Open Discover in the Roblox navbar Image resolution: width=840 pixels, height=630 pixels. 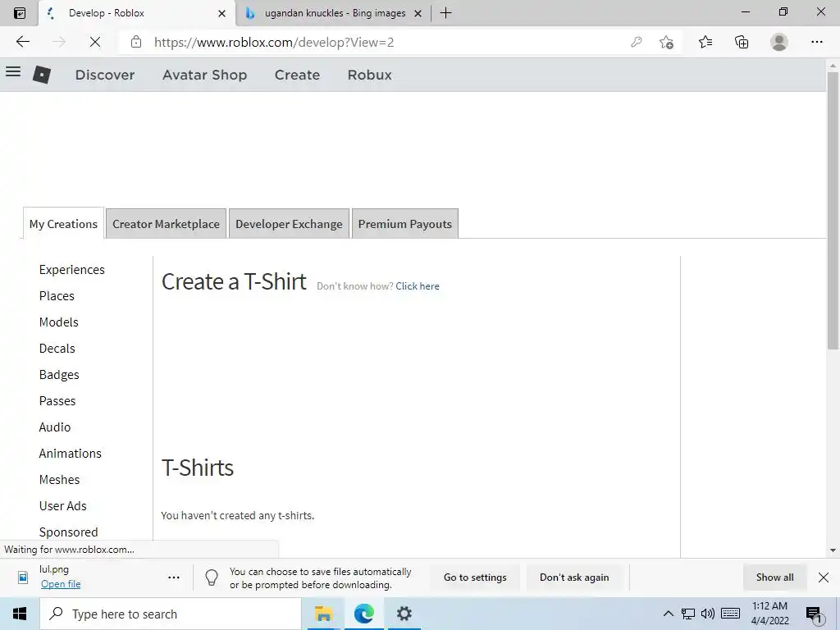105,75
